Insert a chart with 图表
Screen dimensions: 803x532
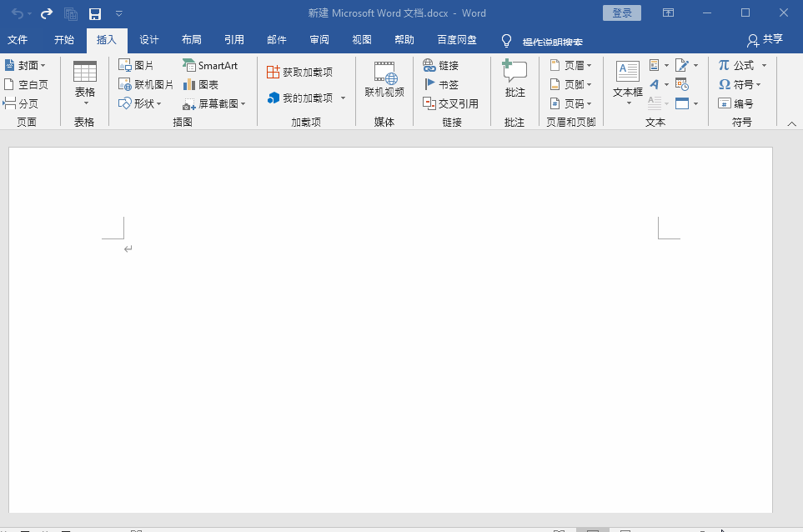[x=201, y=84]
